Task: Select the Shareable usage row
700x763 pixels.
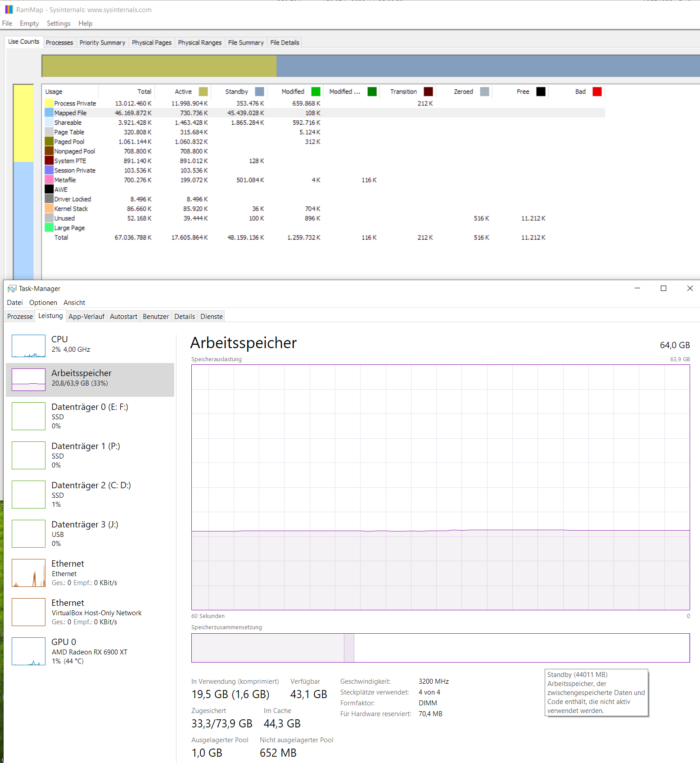Action: [324, 123]
